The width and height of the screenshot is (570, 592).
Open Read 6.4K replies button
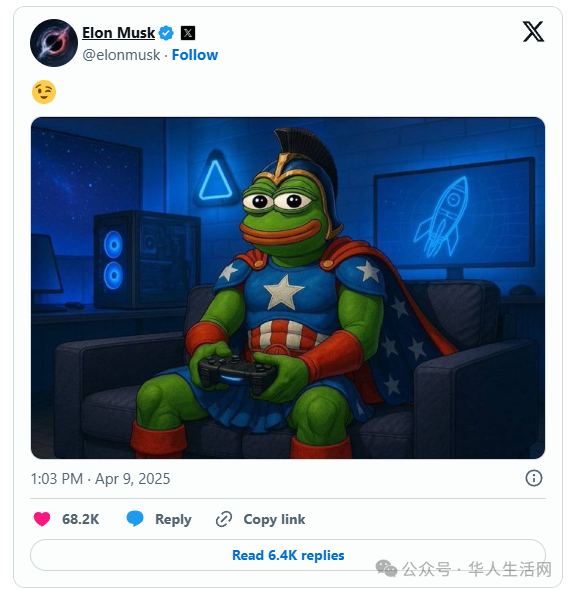[x=288, y=555]
